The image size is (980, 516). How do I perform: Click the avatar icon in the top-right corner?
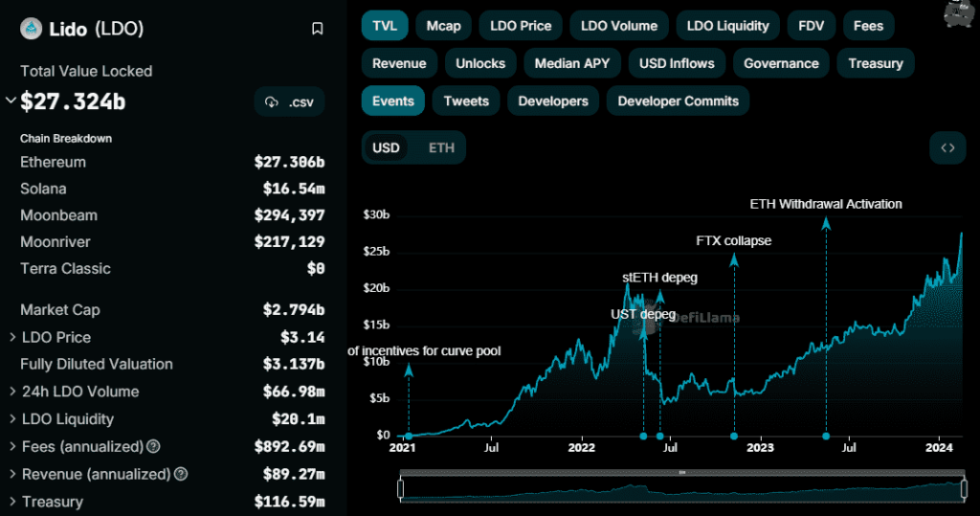tap(957, 12)
